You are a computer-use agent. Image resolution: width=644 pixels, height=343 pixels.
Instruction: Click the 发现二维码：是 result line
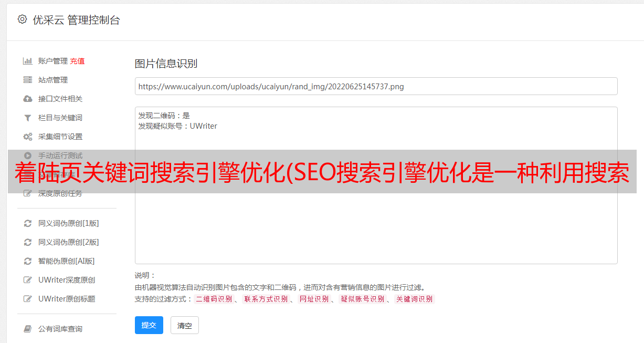[x=164, y=116]
